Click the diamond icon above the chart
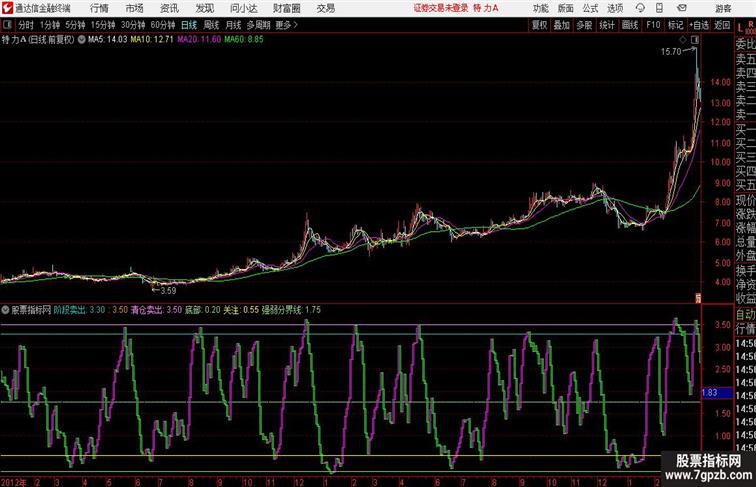 tap(683, 39)
